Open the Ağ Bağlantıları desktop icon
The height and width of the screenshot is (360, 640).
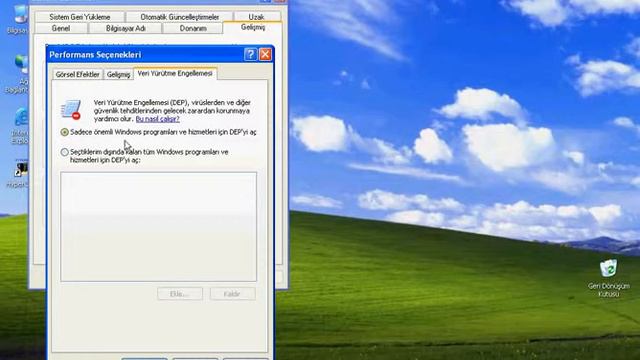click(x=18, y=73)
